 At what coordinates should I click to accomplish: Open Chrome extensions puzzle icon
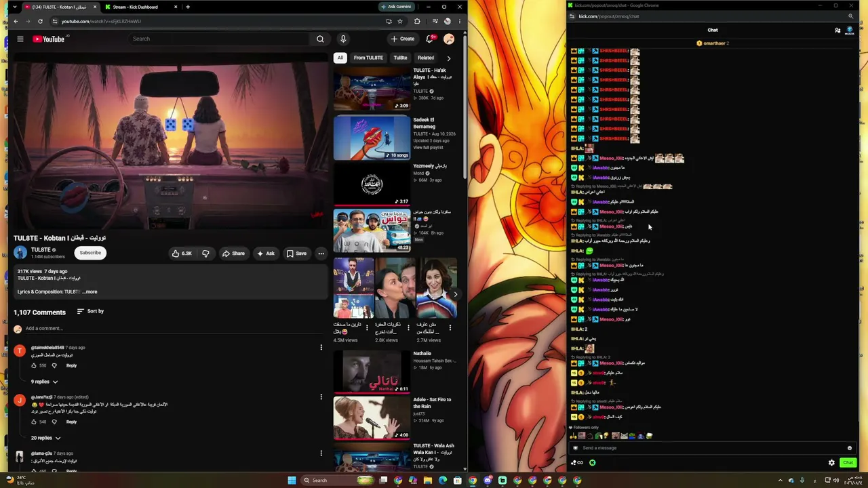click(x=417, y=21)
